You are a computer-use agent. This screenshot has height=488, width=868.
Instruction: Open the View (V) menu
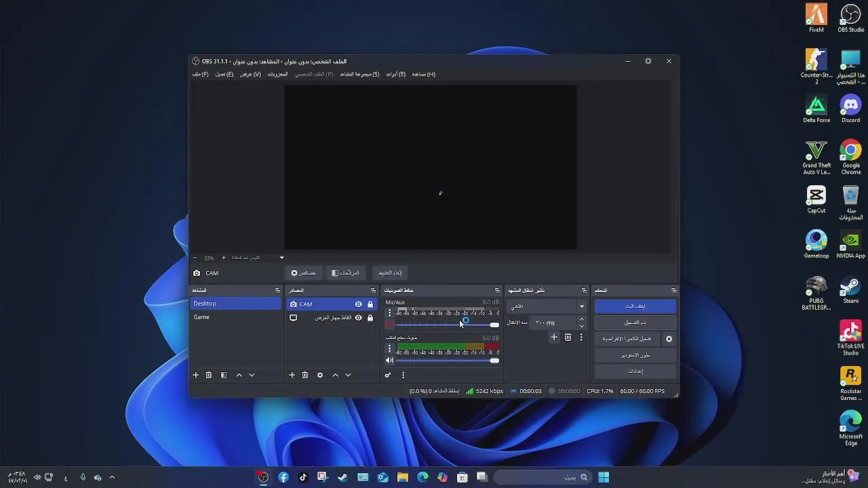[250, 75]
